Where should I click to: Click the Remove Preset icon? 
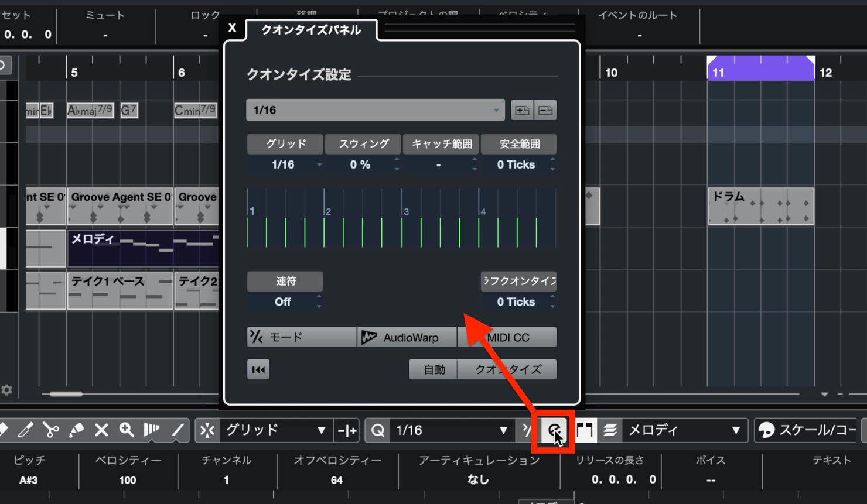coord(545,110)
